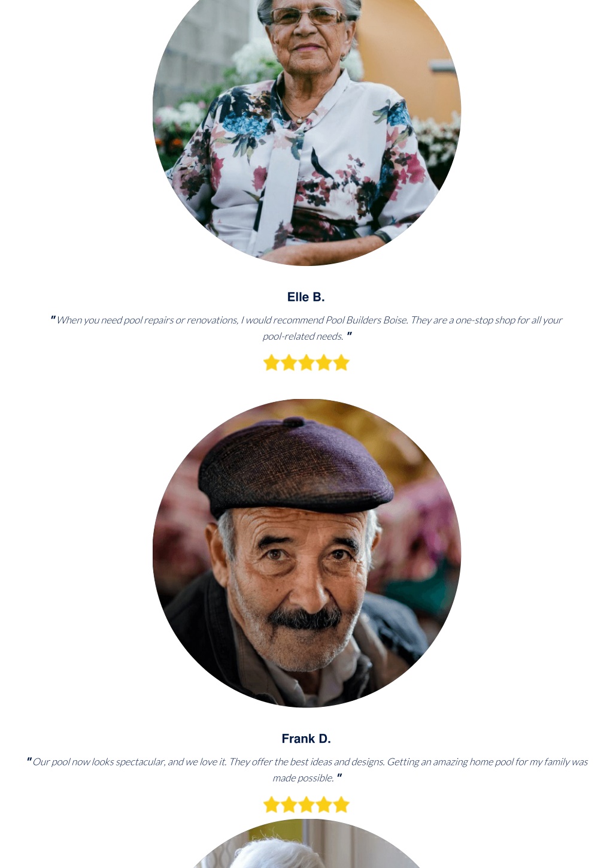Click third star of Frank D.'s rating
Screen dimensions: 613x868
coord(306,805)
